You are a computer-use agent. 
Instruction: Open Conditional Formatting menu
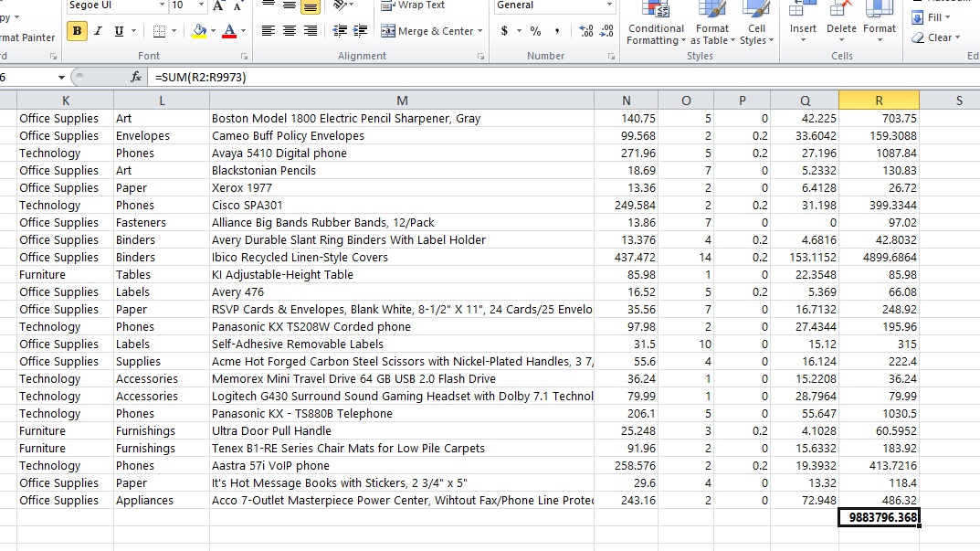pos(656,24)
